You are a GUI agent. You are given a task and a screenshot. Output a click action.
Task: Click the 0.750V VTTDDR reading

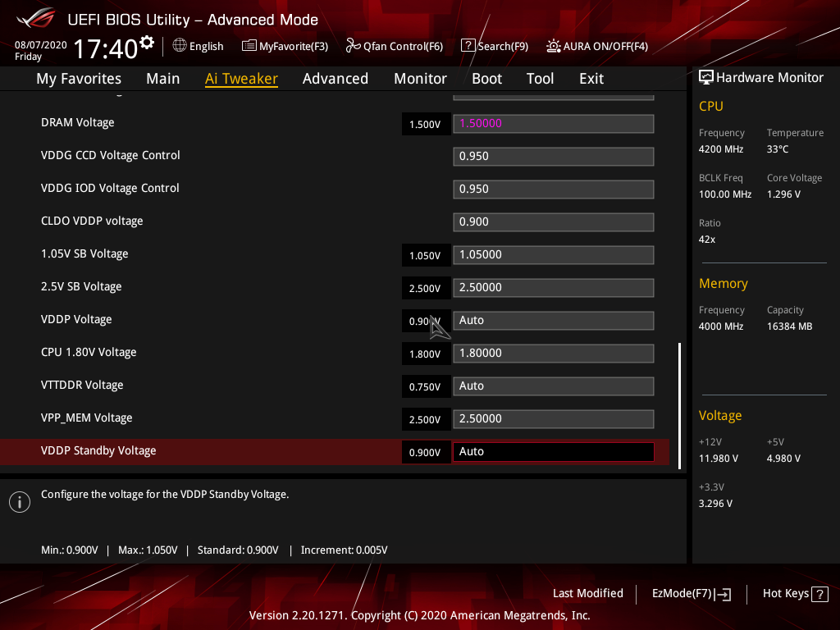coord(426,387)
